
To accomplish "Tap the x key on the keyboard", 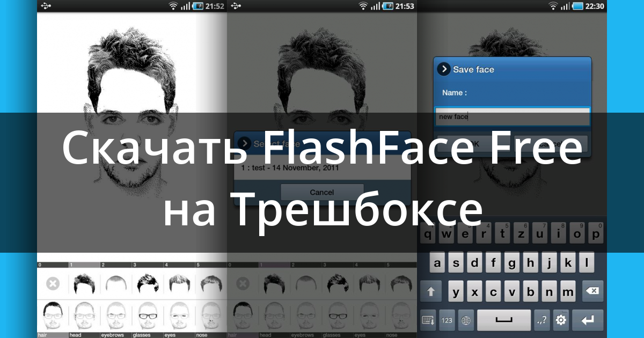I will point(475,292).
